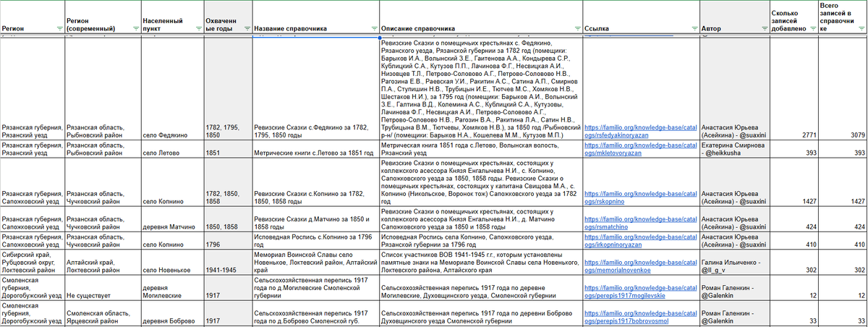Select the cell деревня Могилевские
868x327 pixels.
tap(172, 288)
